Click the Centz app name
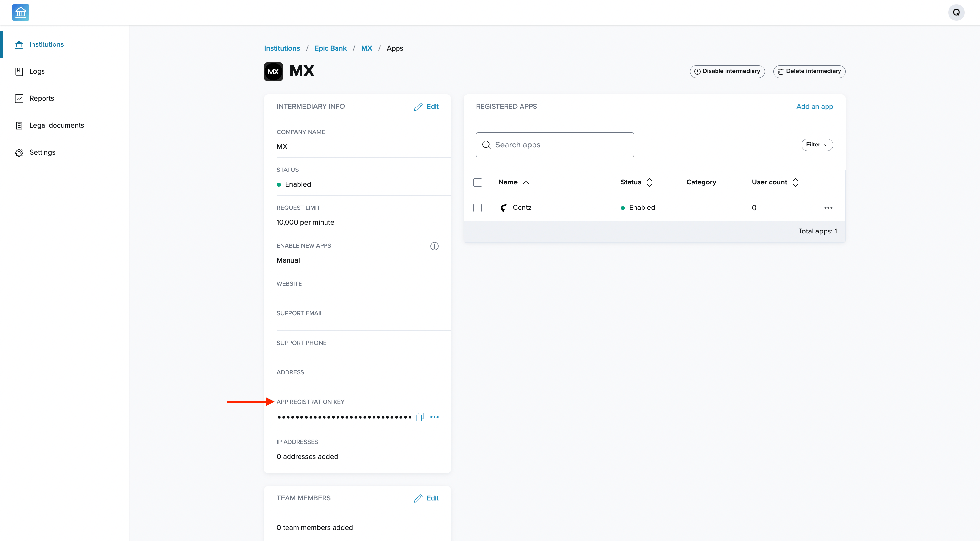 point(521,208)
